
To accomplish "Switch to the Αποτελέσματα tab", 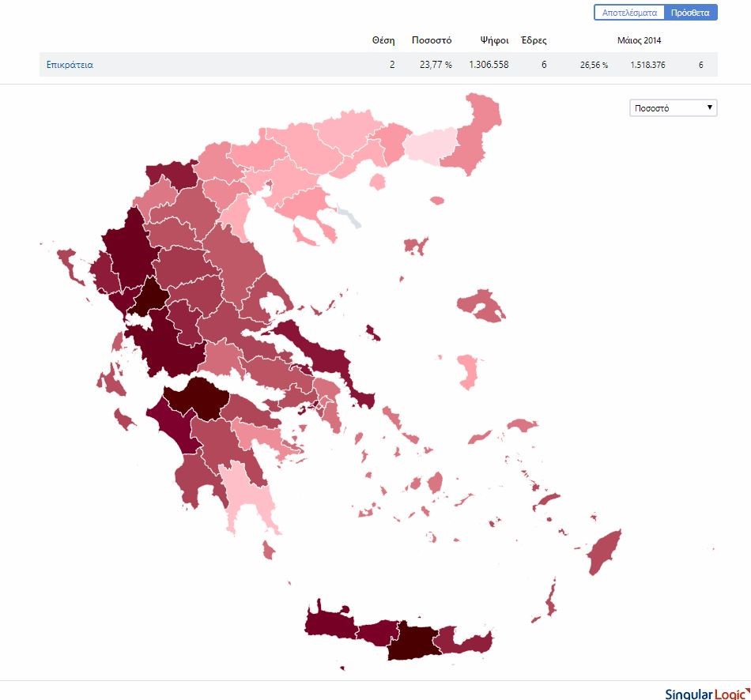I will (629, 13).
